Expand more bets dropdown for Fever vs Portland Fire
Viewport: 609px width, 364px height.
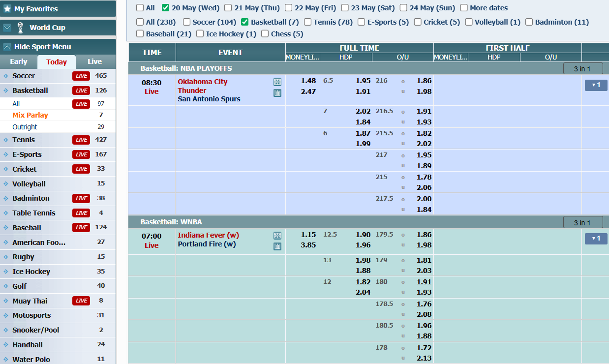[x=596, y=239]
